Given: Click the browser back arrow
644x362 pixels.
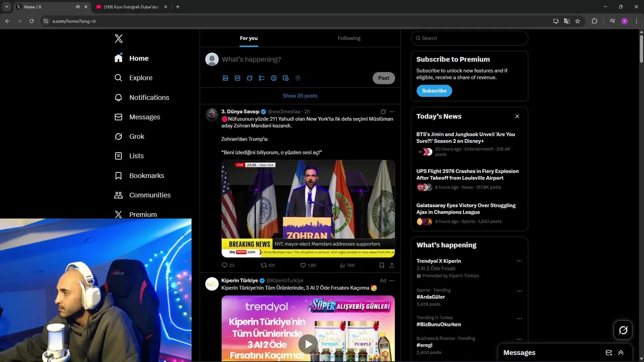Looking at the screenshot, I should 7,21.
